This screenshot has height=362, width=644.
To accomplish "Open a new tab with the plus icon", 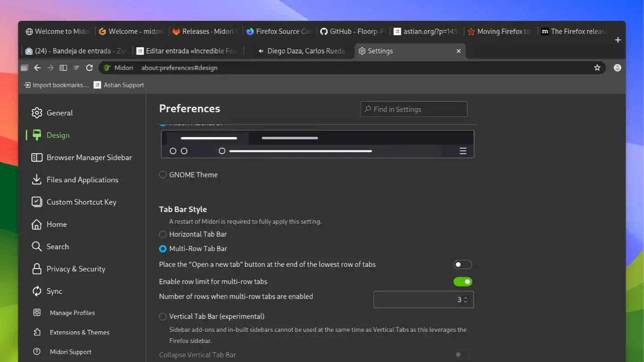I will tap(618, 40).
